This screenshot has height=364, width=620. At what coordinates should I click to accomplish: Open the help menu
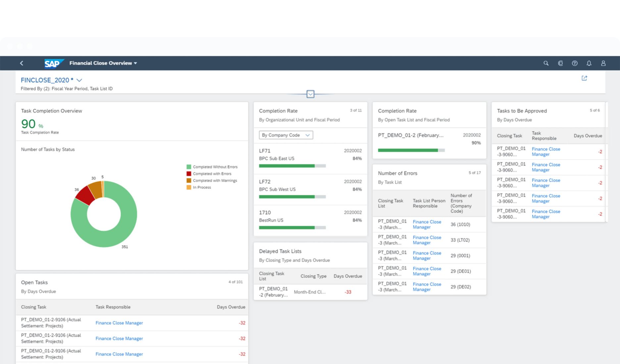[x=575, y=63]
